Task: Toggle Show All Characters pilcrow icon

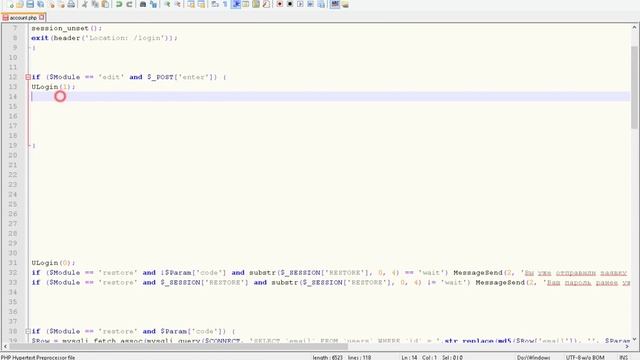Action: pos(225,4)
